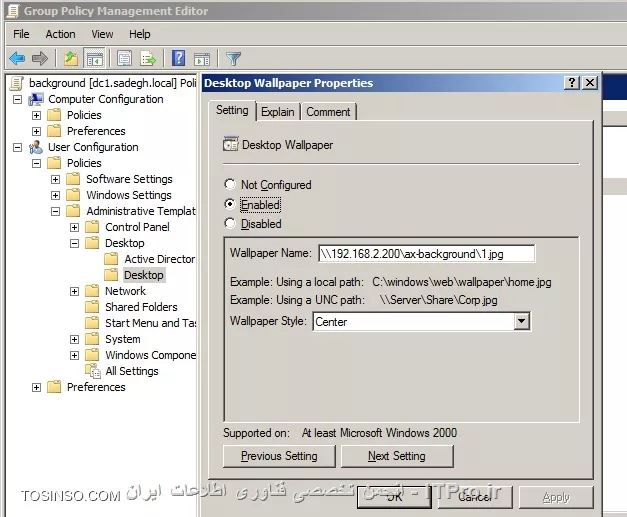The width and height of the screenshot is (627, 517).
Task: Expand the Network node
Action: (74, 291)
